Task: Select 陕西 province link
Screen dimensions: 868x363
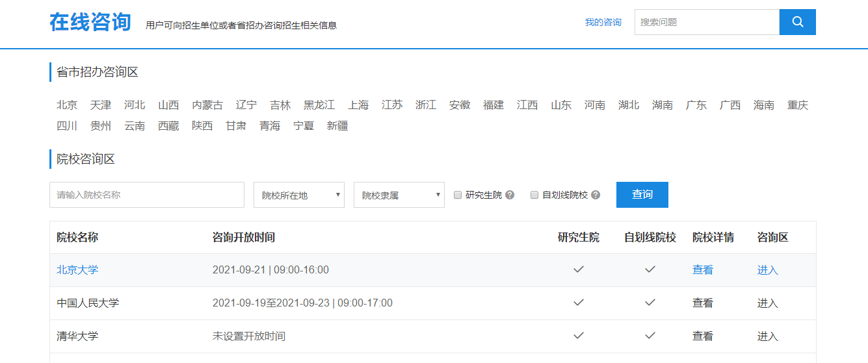Action: pyautogui.click(x=202, y=126)
